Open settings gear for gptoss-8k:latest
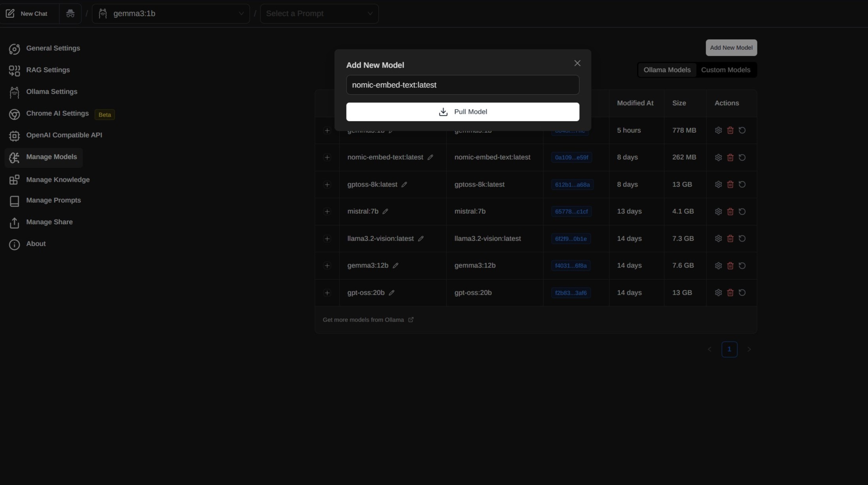 coord(718,184)
